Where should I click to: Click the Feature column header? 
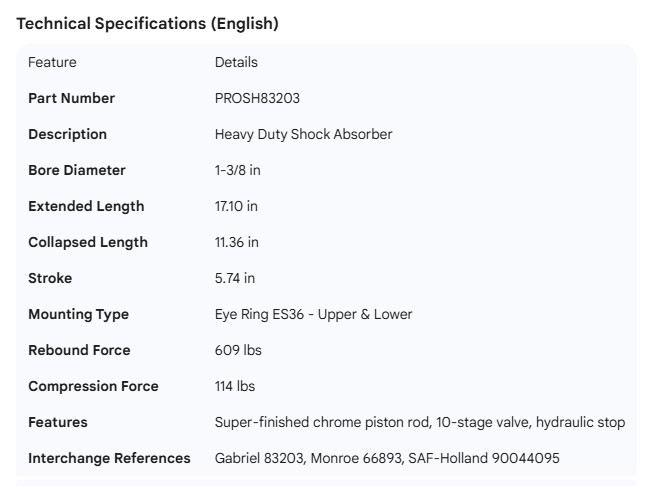click(52, 62)
